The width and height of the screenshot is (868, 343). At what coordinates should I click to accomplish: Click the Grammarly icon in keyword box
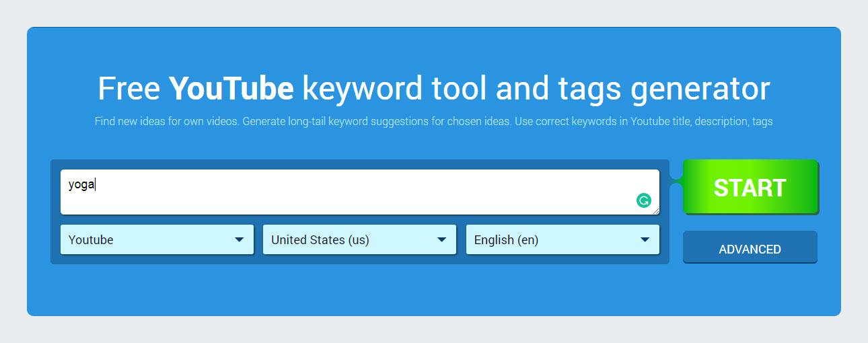[644, 200]
